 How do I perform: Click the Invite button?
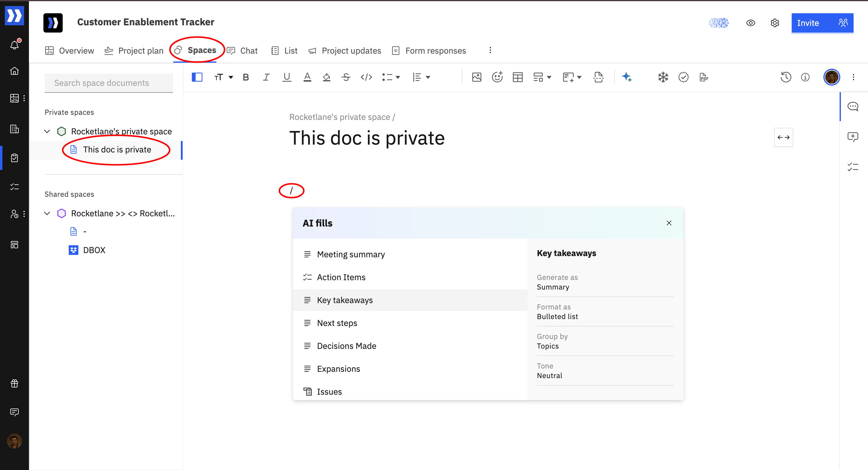[808, 23]
